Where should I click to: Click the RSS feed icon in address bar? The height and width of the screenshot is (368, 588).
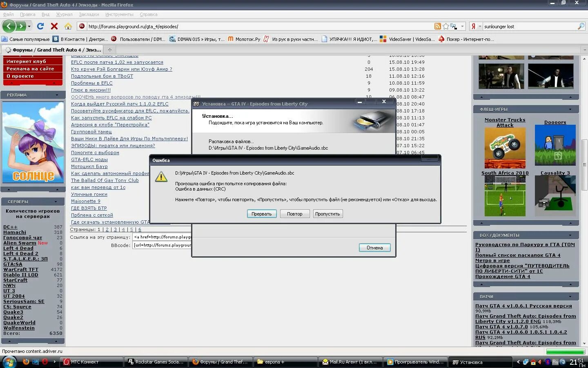[438, 26]
